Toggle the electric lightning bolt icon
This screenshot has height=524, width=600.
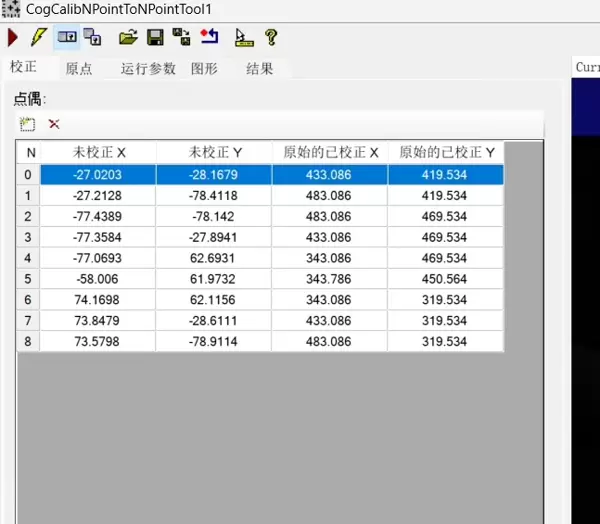tap(39, 38)
